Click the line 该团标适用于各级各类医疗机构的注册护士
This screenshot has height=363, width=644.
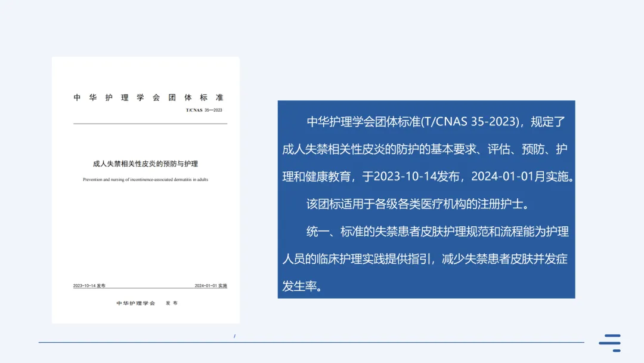[419, 204]
